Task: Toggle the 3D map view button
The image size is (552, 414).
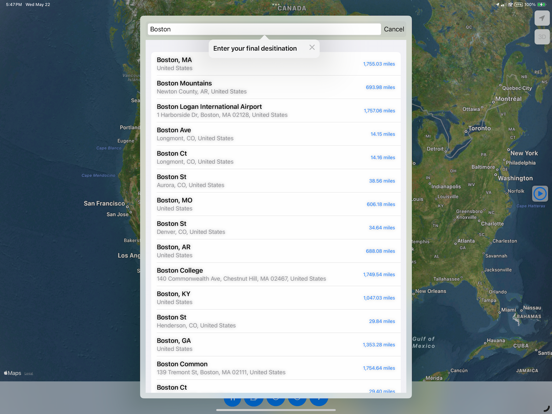Action: [x=542, y=37]
